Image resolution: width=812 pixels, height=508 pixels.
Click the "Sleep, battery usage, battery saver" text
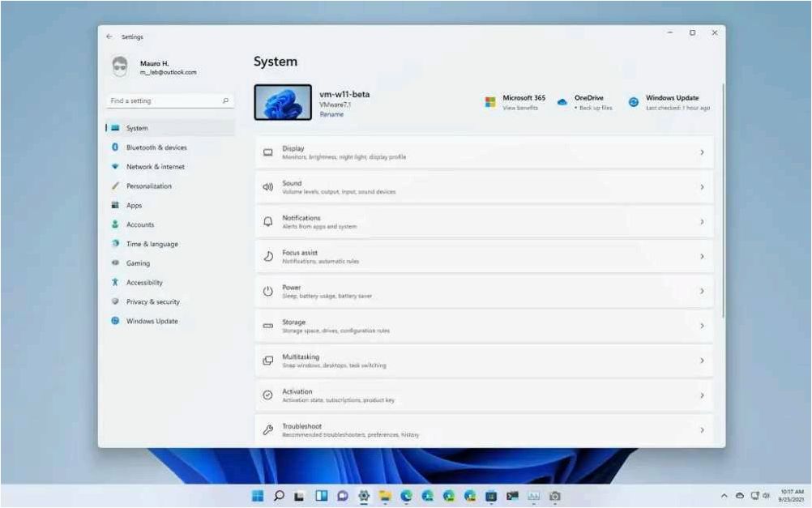327,297
